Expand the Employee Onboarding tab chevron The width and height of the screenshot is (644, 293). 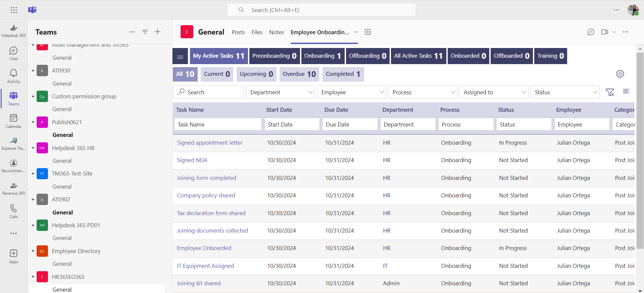click(356, 32)
